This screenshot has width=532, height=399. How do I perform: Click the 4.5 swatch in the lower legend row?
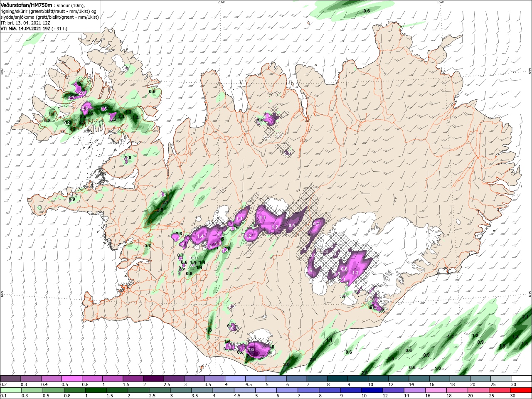click(244, 390)
